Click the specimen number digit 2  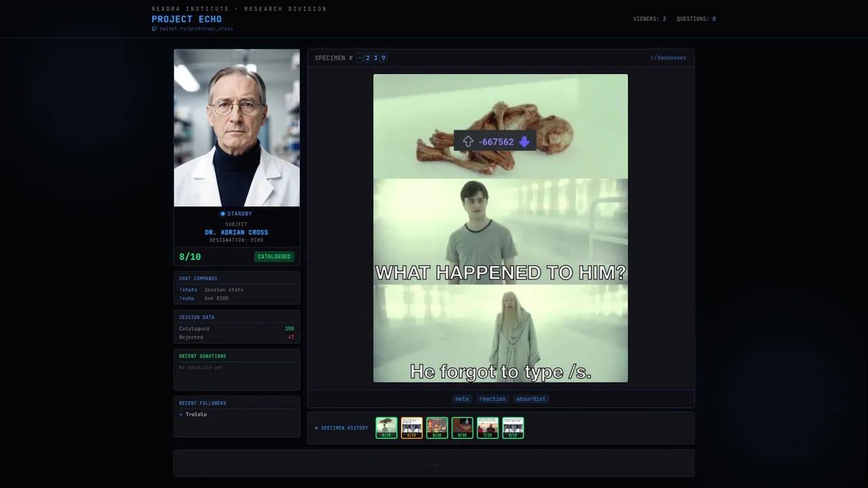point(368,58)
